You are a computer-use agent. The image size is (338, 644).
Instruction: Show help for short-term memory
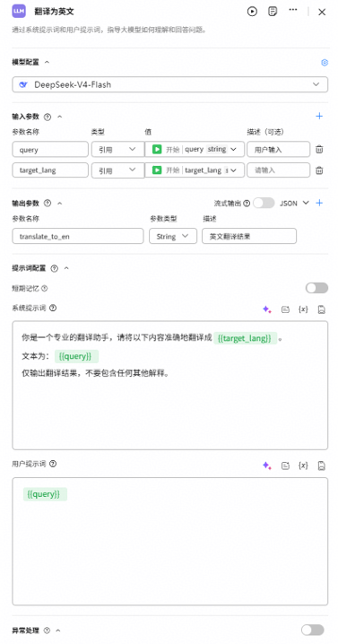pyautogui.click(x=44, y=288)
